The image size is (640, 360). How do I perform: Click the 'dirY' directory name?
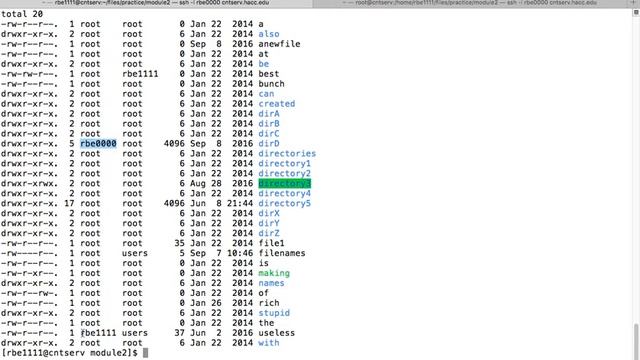(269, 224)
